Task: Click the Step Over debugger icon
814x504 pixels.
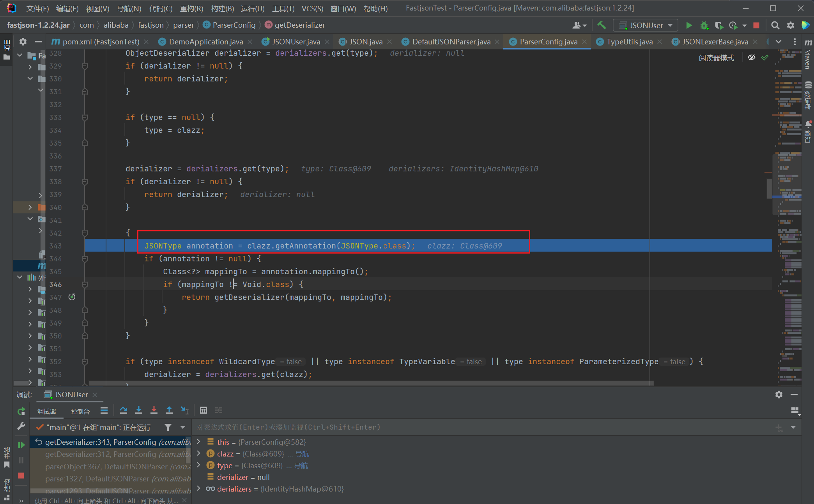Action: [x=124, y=410]
